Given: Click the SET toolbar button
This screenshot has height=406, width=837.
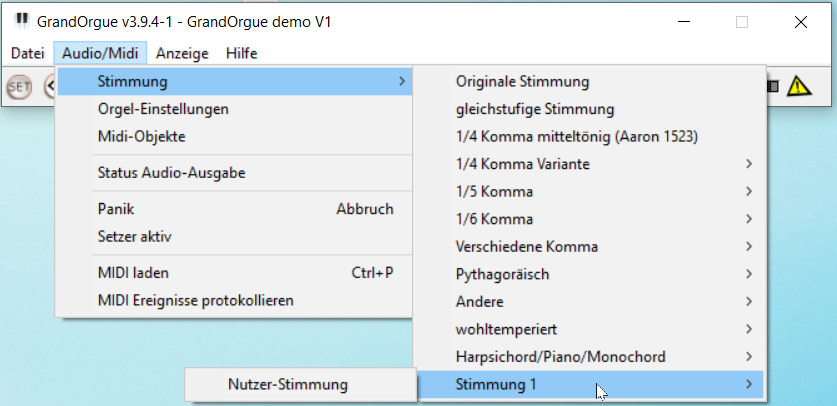Looking at the screenshot, I should pos(19,87).
